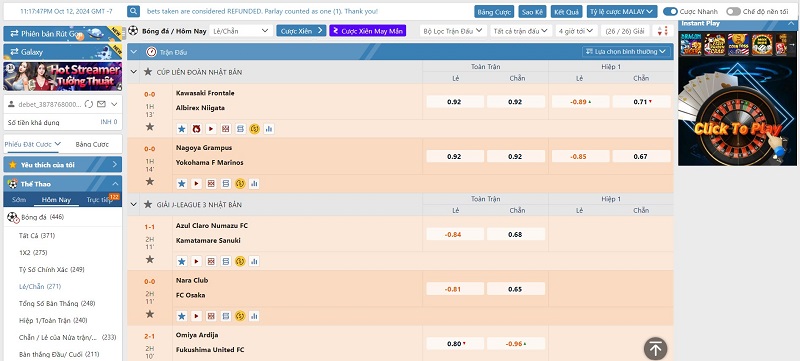Screen dimensions: 800x361
Task: Open the Kết Quả results button
Action: [x=566, y=11]
